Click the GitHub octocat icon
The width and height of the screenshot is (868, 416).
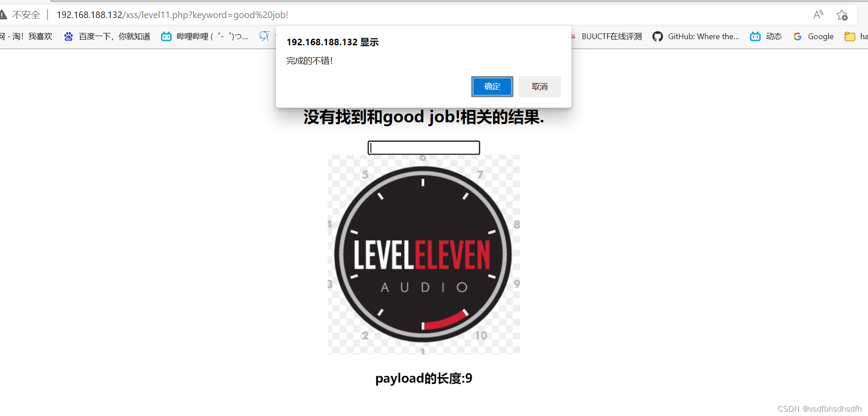658,36
